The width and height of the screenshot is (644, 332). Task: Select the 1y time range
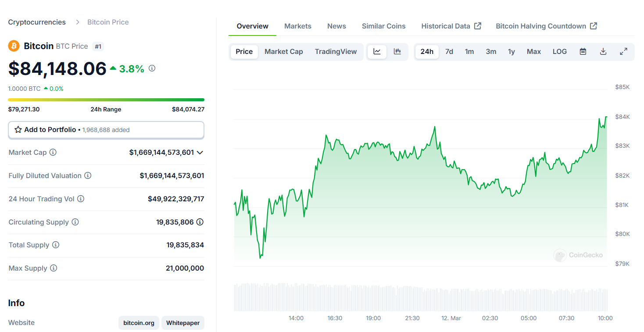(512, 52)
